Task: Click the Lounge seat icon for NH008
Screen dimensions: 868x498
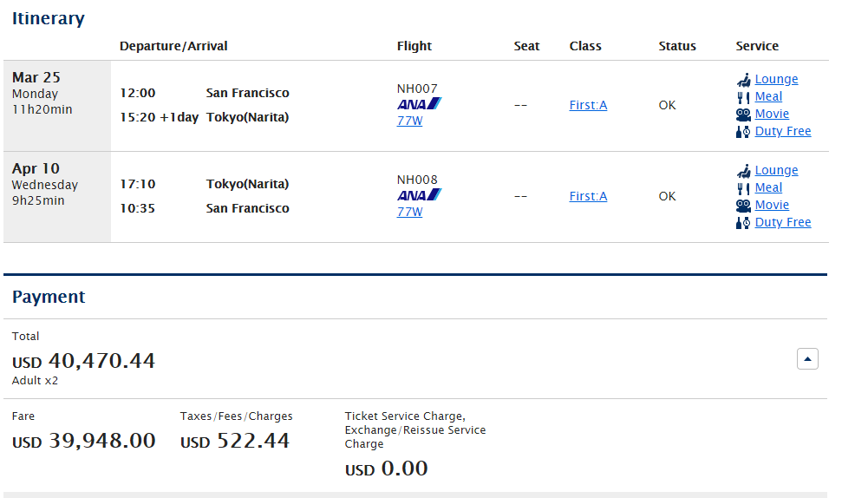Action: (743, 171)
